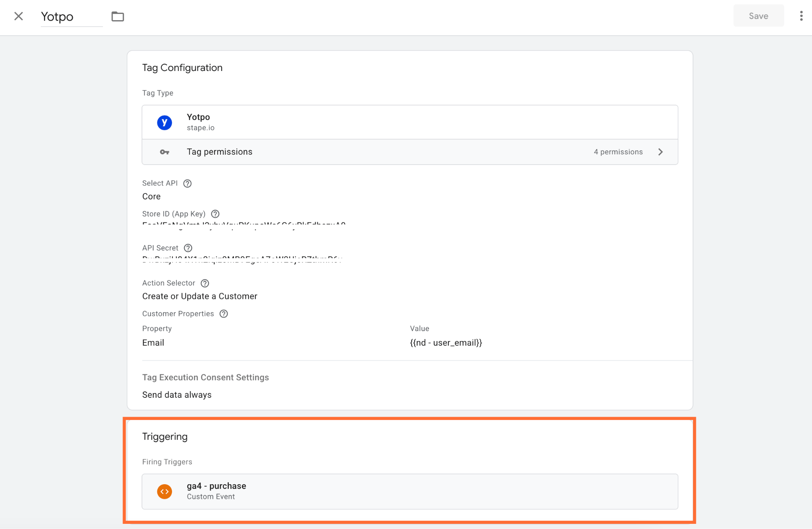Show help for Store ID (App Key)
Viewport: 812px width, 529px height.
[x=215, y=214]
